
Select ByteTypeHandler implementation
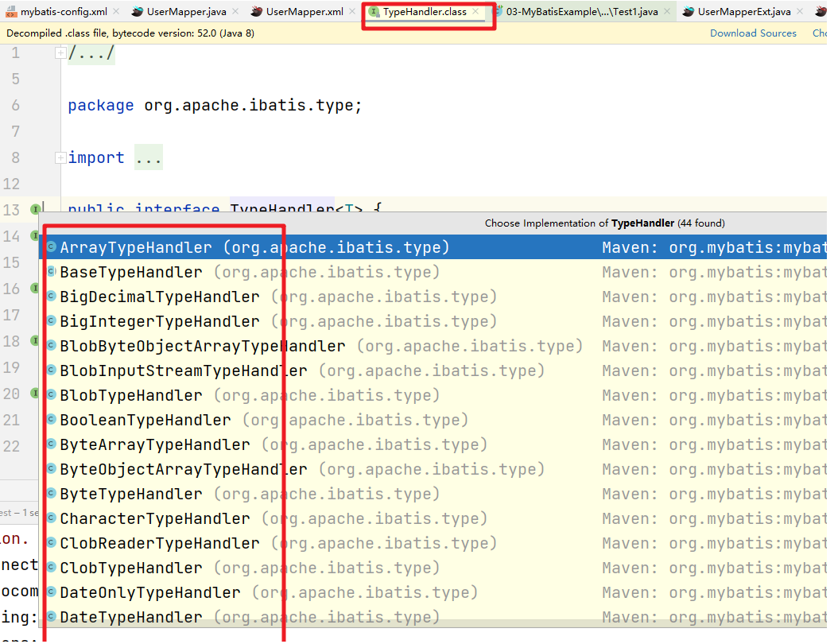click(x=433, y=493)
